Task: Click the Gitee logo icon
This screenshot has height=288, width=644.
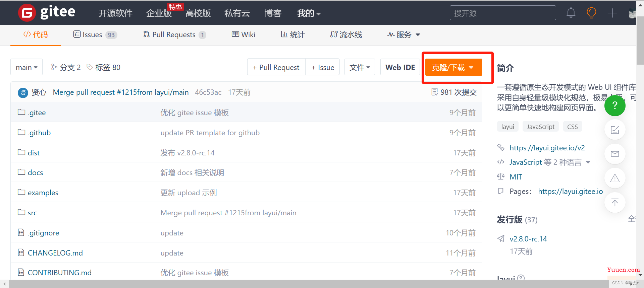Action: point(27,13)
